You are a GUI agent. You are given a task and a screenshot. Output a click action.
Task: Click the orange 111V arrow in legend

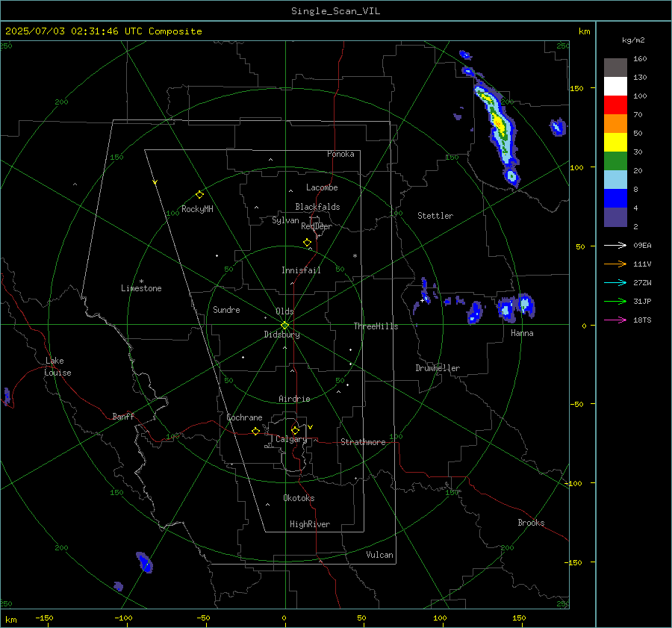tap(615, 264)
